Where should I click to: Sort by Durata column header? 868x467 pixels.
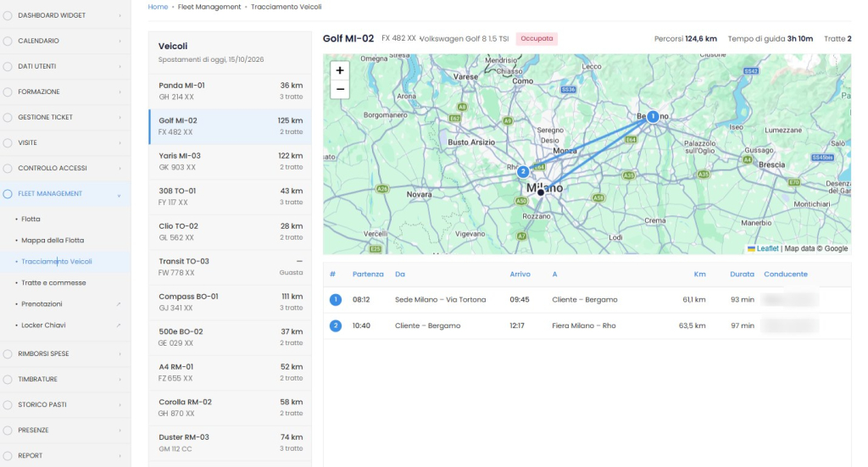(x=742, y=275)
